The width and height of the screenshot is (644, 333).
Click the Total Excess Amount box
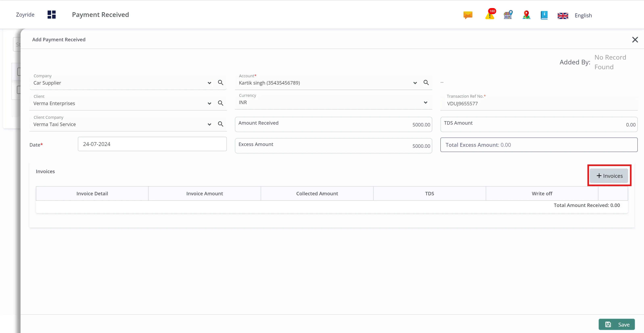click(x=539, y=145)
